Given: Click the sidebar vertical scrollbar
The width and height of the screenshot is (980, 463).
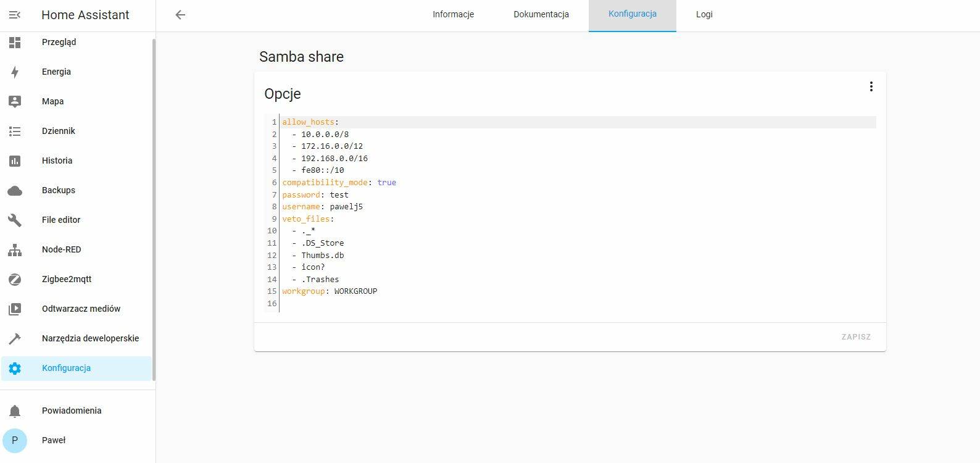Looking at the screenshot, I should [x=154, y=210].
